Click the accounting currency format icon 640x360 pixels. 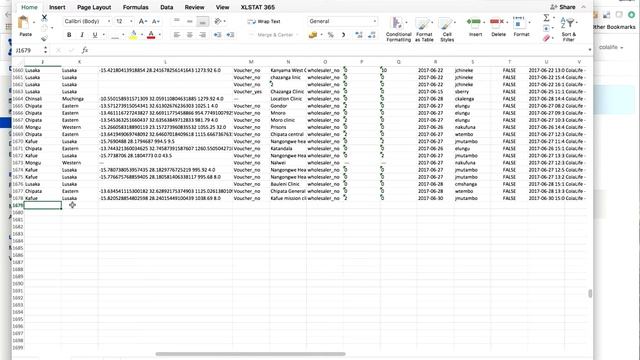tap(313, 35)
